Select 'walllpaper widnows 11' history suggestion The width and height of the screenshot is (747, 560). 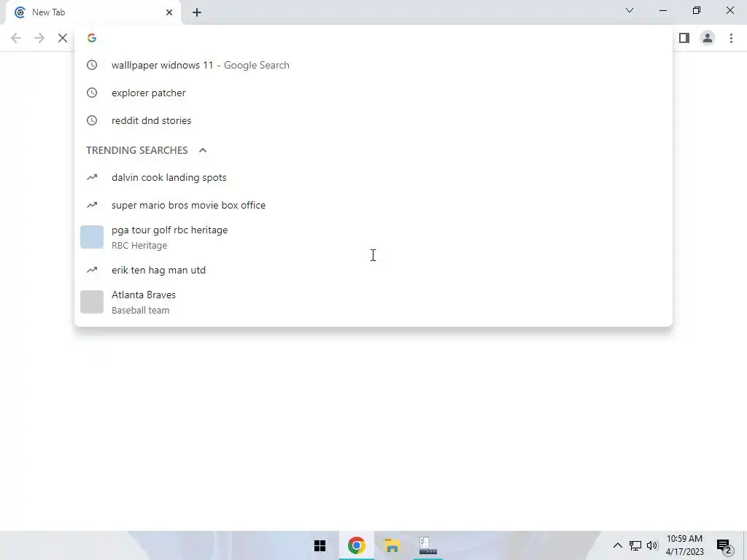pos(373,65)
